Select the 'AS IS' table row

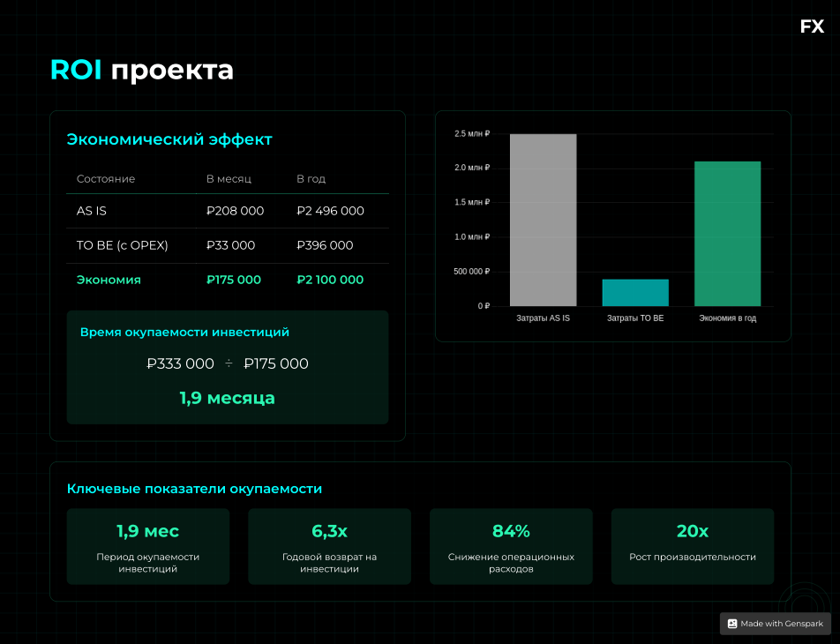click(x=228, y=211)
